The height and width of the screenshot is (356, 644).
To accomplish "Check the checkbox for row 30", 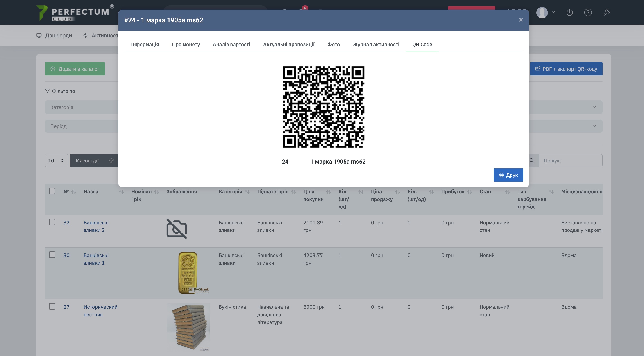I will tap(52, 255).
